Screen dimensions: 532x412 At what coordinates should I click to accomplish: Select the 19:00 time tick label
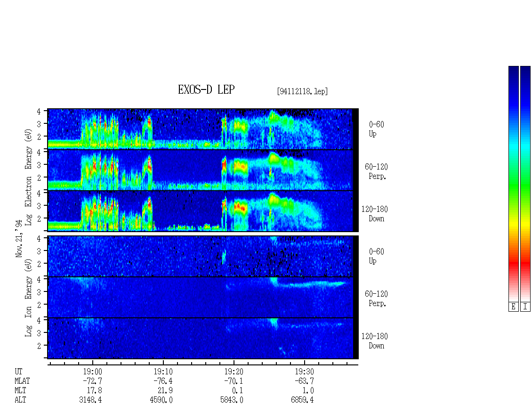[x=92, y=372]
